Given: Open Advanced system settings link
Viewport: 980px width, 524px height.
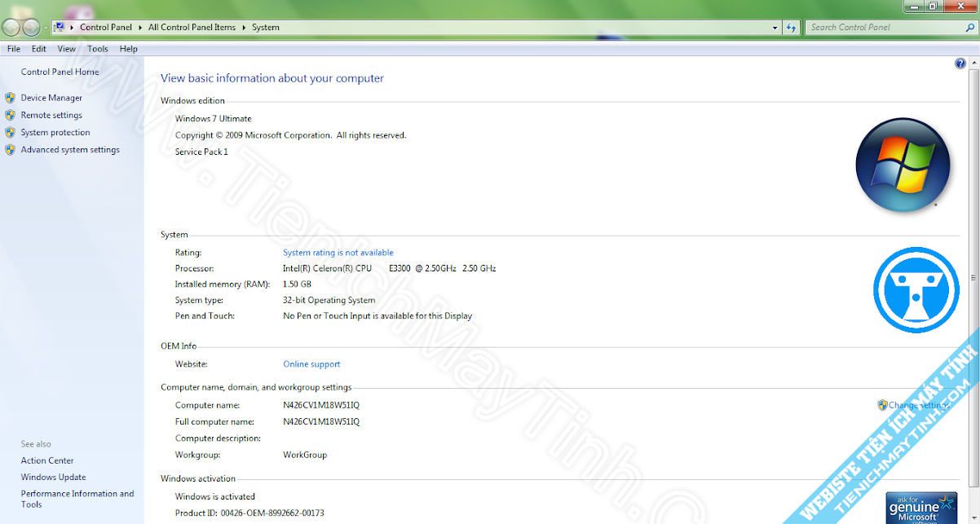Looking at the screenshot, I should [70, 150].
